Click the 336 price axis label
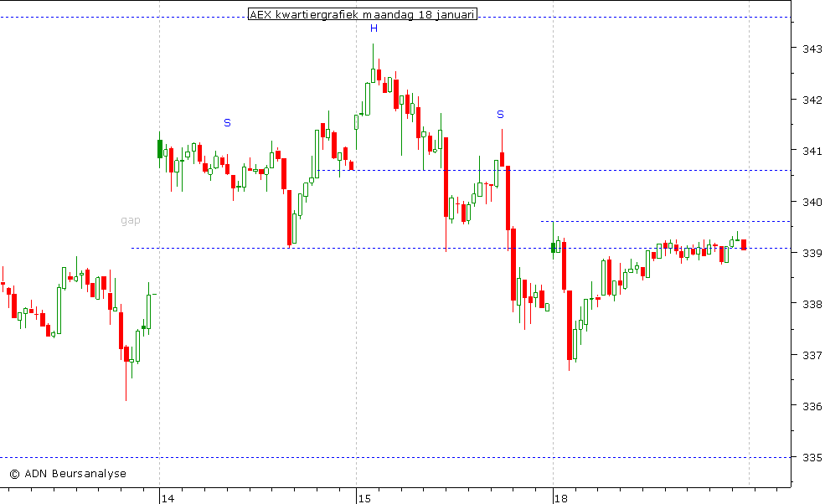Screen dimensions: 825x504 click(x=812, y=407)
